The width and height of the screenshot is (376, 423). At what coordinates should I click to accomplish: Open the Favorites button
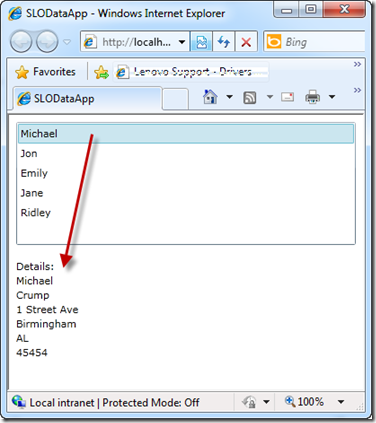45,72
